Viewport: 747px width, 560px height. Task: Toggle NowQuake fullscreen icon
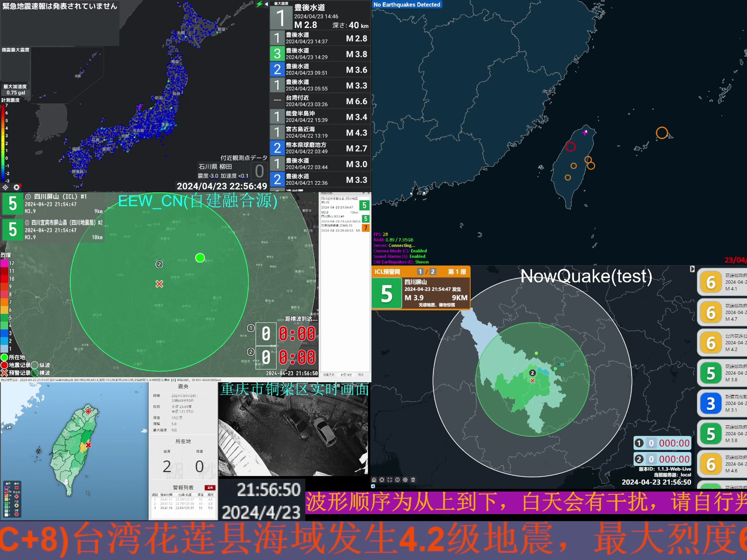(x=389, y=480)
